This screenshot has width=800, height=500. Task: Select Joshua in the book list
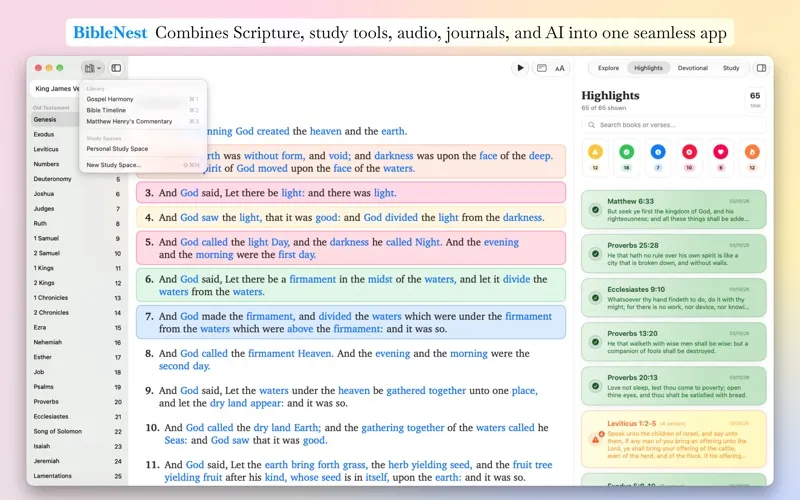(x=77, y=194)
